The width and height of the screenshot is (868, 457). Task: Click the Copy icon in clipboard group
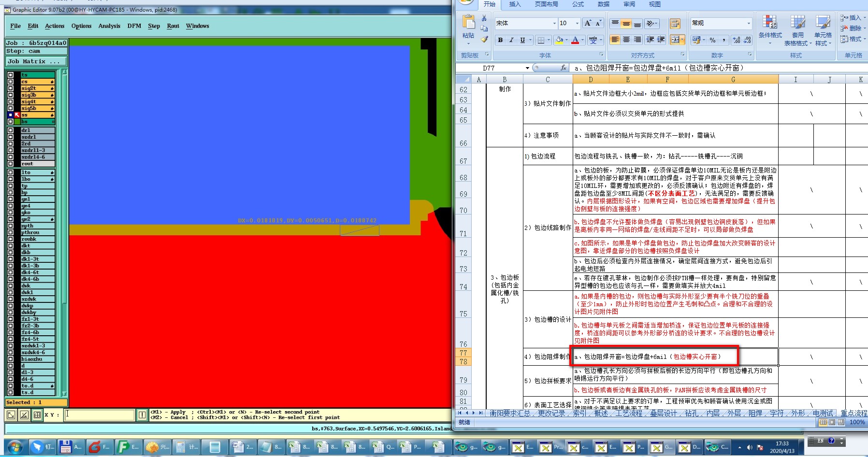484,29
